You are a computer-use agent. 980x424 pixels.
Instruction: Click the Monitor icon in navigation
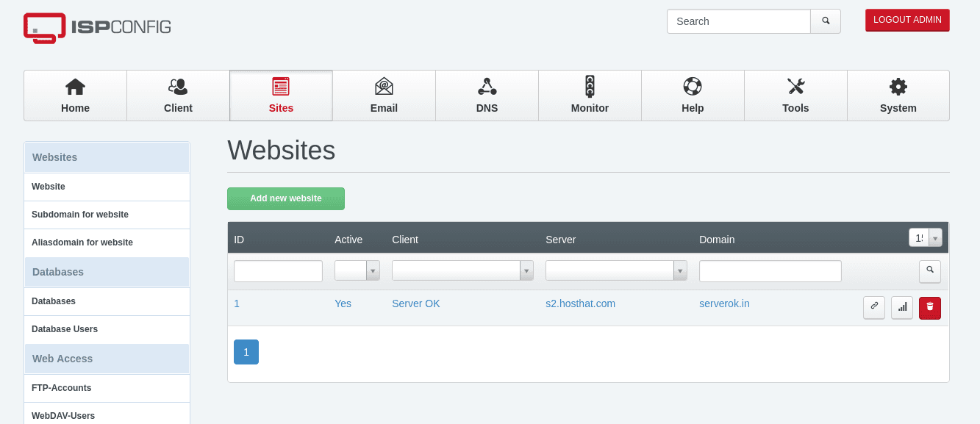590,87
